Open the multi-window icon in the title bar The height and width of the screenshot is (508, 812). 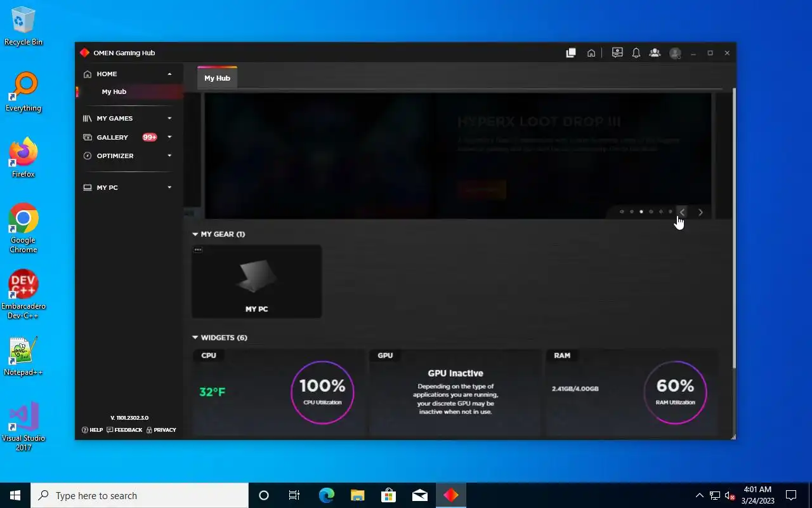coord(571,53)
